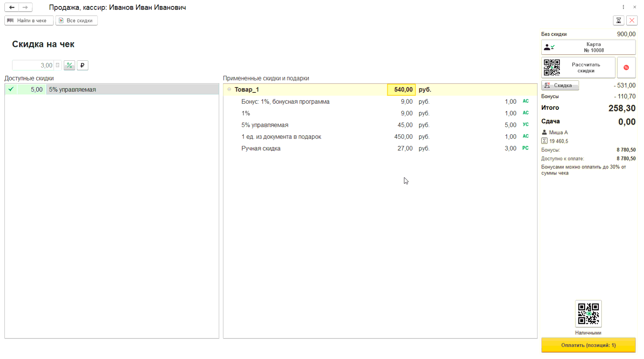Screen dimensions: 644x359
Task: Click the 45,00 discount amount cell
Action: click(405, 125)
